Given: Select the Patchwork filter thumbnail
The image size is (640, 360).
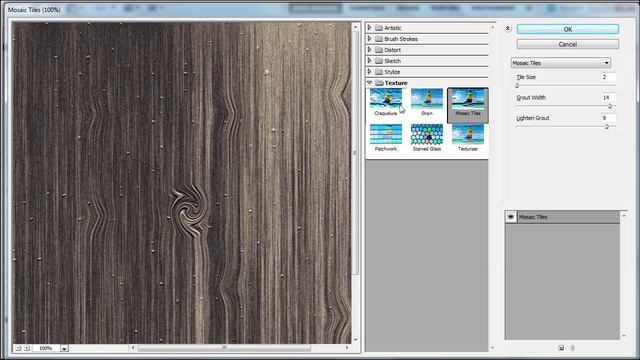Looking at the screenshot, I should pos(386,138).
